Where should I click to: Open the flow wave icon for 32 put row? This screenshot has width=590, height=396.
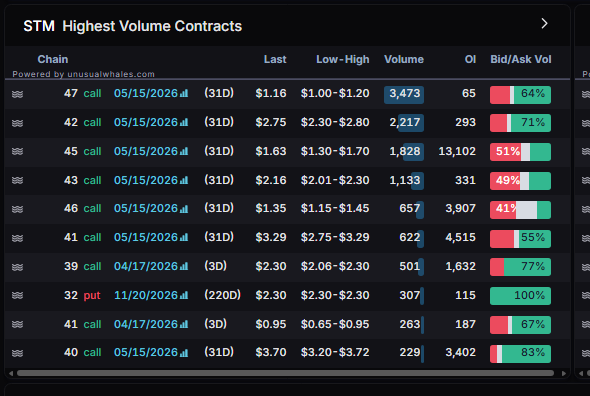point(17,295)
